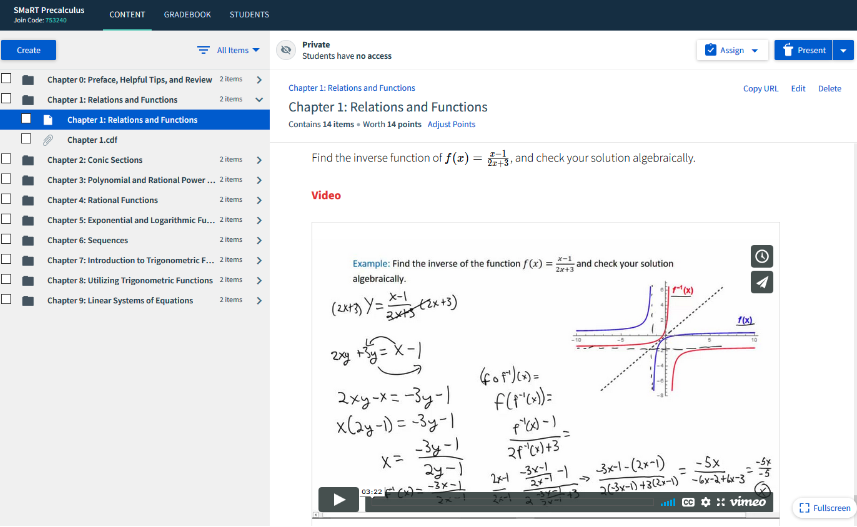Open the Assign dropdown
Image resolution: width=857 pixels, height=527 pixels.
pos(732,50)
